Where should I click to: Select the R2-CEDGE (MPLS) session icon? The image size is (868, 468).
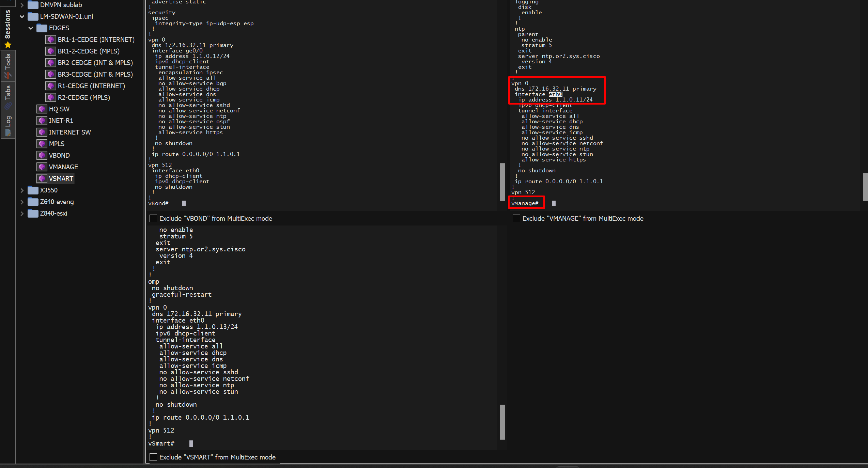(50, 97)
